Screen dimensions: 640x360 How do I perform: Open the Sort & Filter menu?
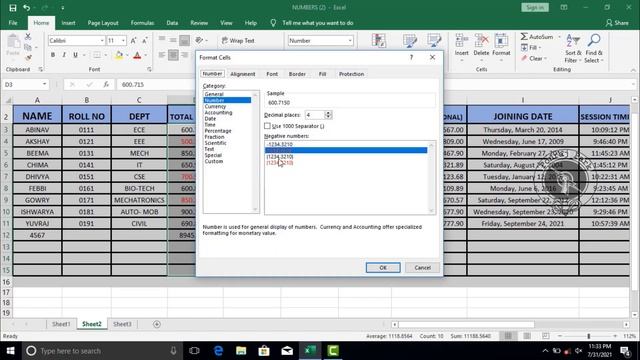(x=573, y=48)
